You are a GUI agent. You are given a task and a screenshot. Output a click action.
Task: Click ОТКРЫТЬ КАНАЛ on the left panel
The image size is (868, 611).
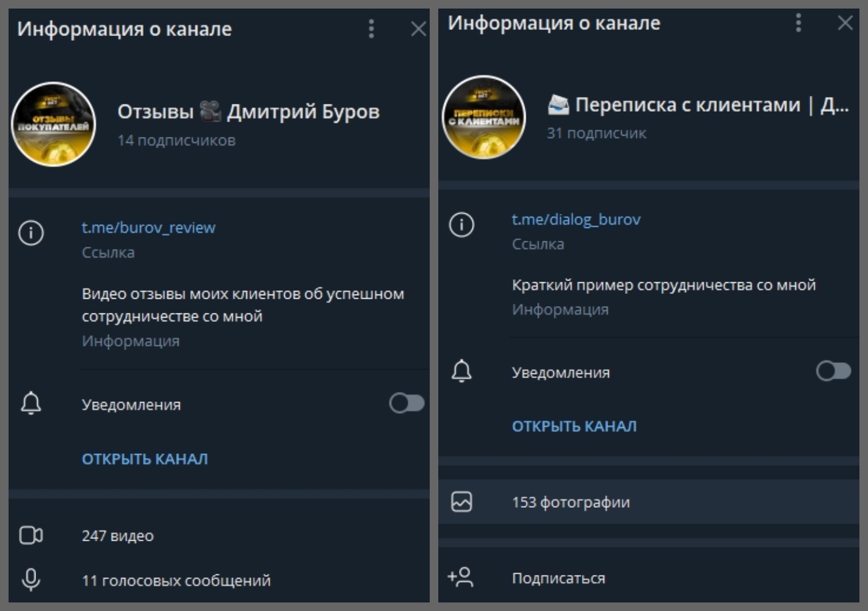144,458
